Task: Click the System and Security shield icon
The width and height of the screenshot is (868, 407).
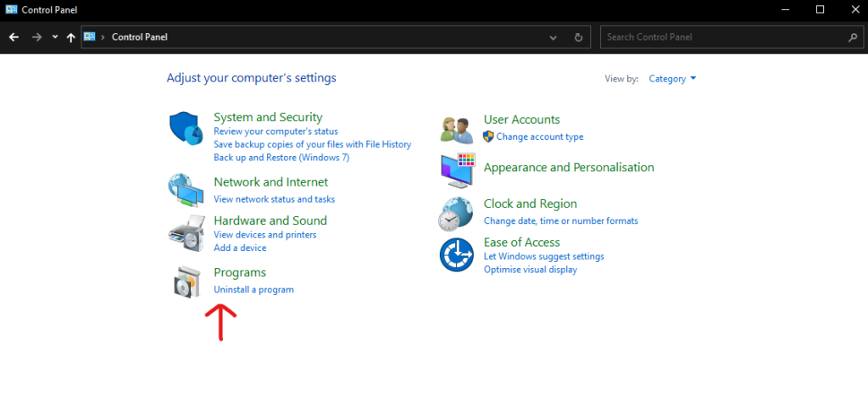Action: tap(186, 129)
